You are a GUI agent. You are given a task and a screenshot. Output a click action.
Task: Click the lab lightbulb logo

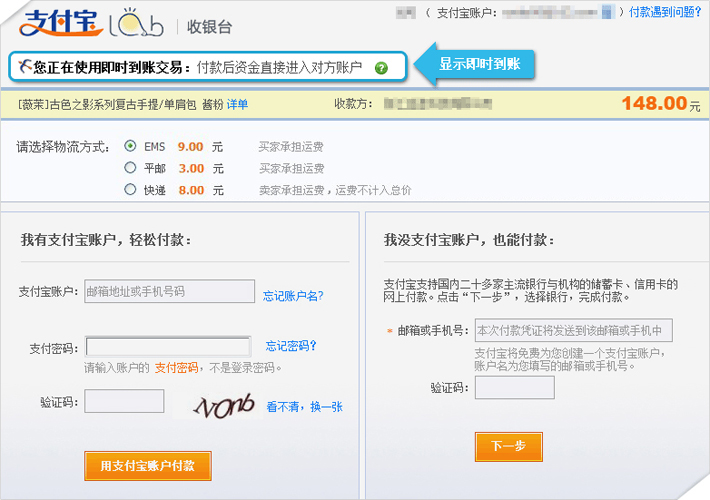pyautogui.click(x=136, y=23)
